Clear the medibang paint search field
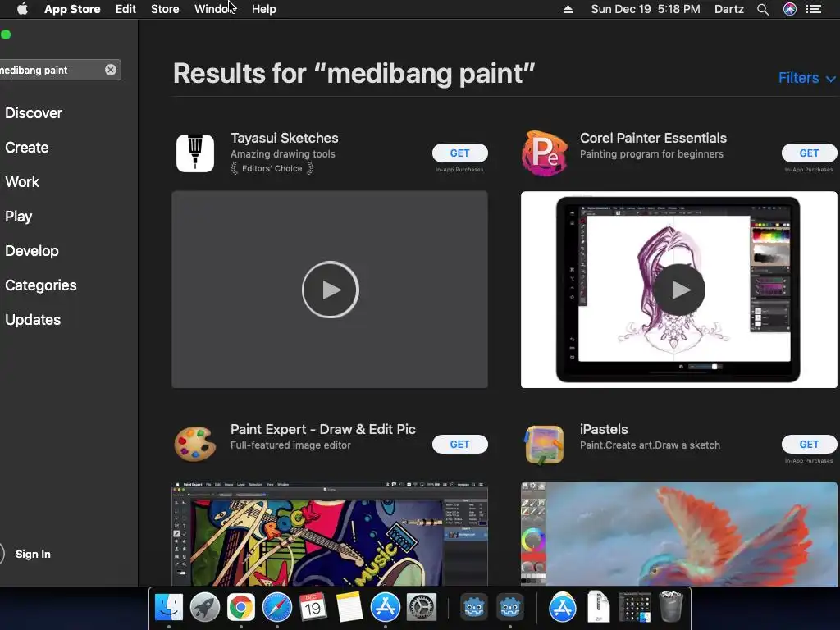The height and width of the screenshot is (630, 840). point(111,70)
